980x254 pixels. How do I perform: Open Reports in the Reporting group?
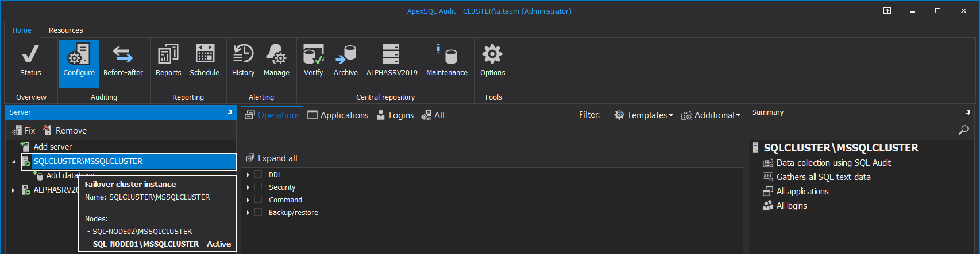pos(168,61)
